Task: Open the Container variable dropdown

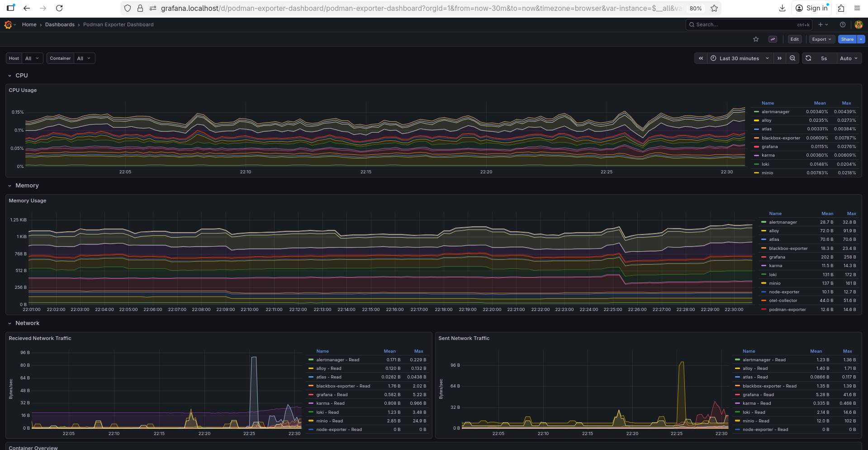Action: coord(85,58)
